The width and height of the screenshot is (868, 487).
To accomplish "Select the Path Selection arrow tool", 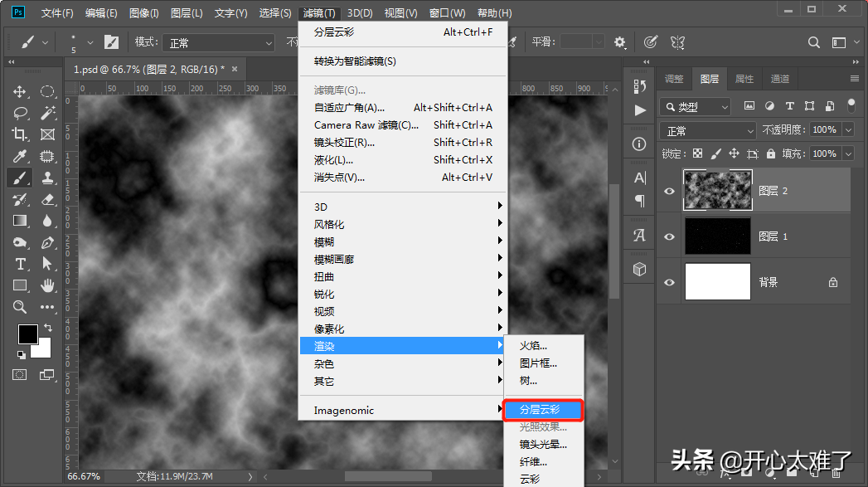I will tap(47, 265).
